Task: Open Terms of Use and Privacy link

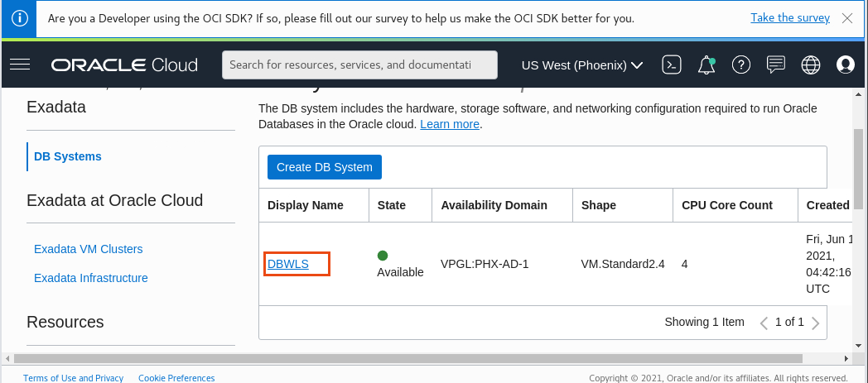Action: (x=73, y=378)
